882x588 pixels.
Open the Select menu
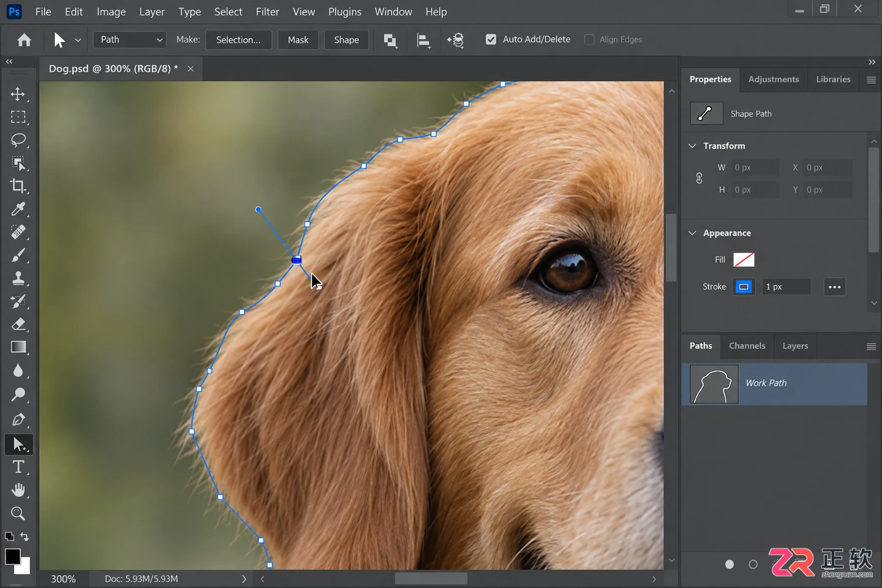tap(228, 12)
